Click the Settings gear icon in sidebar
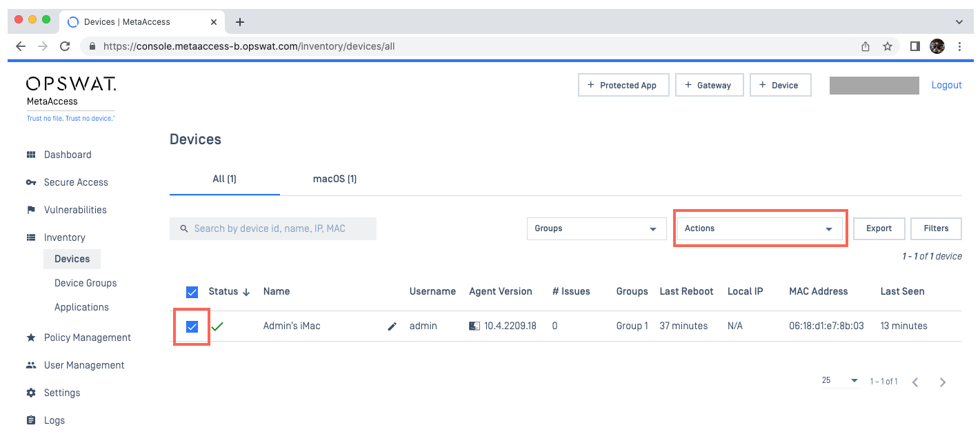 click(31, 393)
